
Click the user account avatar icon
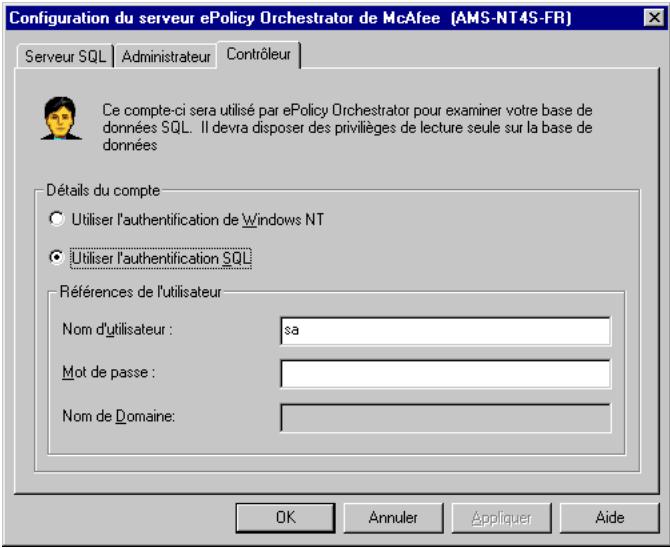[x=61, y=118]
